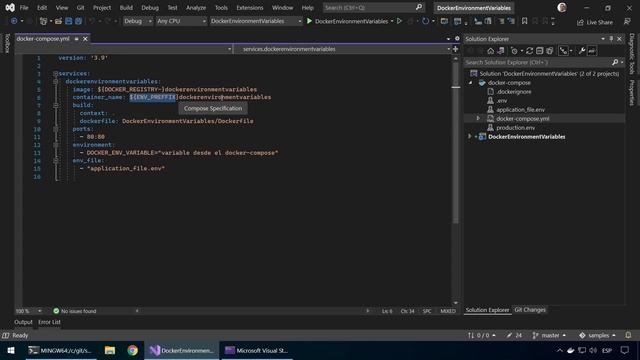Click the Solution Explorer search magnifier icon
The height and width of the screenshot is (360, 640).
(x=615, y=62)
